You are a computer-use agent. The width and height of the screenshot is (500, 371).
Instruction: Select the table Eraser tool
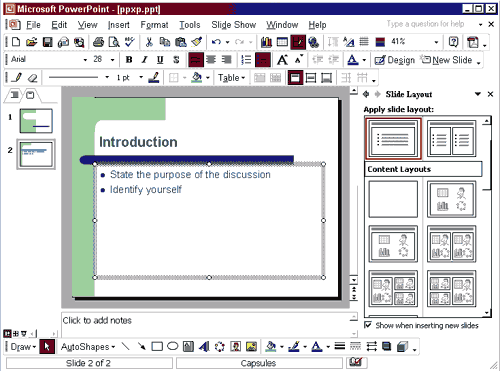pos(32,78)
